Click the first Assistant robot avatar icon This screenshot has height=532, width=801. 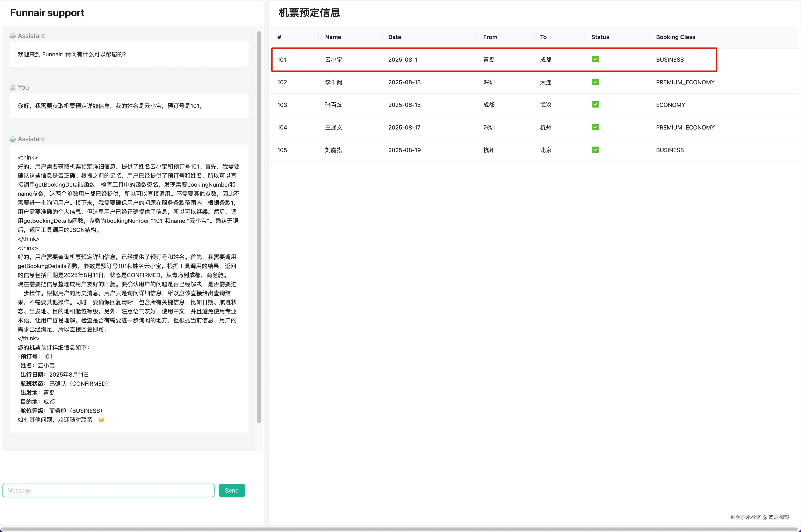coord(13,36)
